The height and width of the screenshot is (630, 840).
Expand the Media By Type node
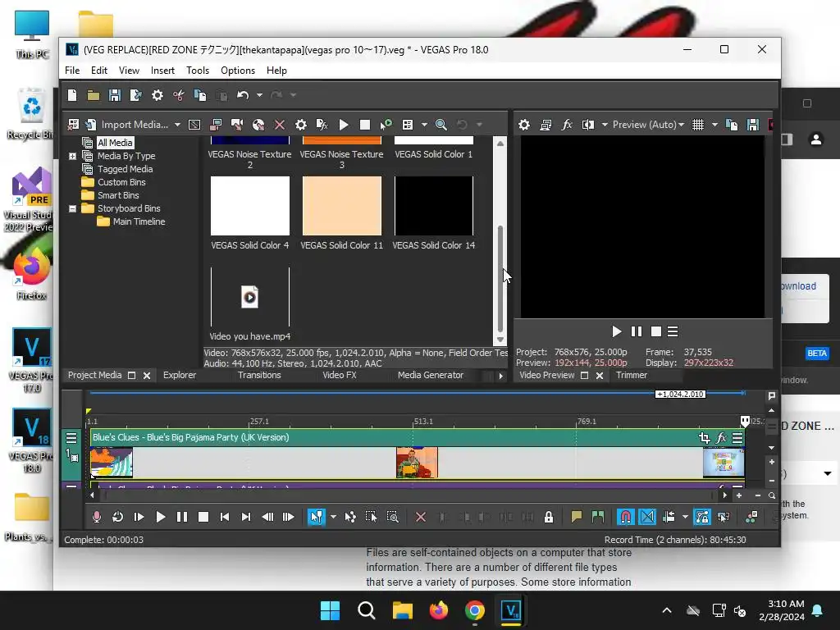72,156
